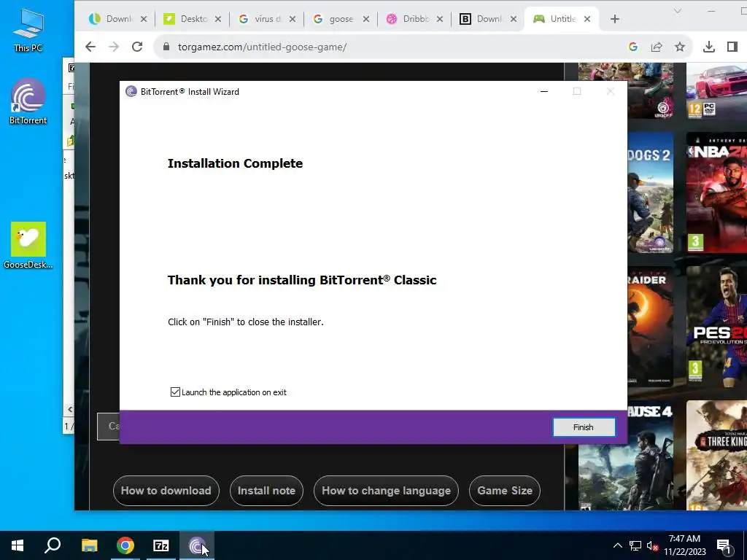Image resolution: width=747 pixels, height=560 pixels.
Task: Click How to change language button
Action: [386, 491]
